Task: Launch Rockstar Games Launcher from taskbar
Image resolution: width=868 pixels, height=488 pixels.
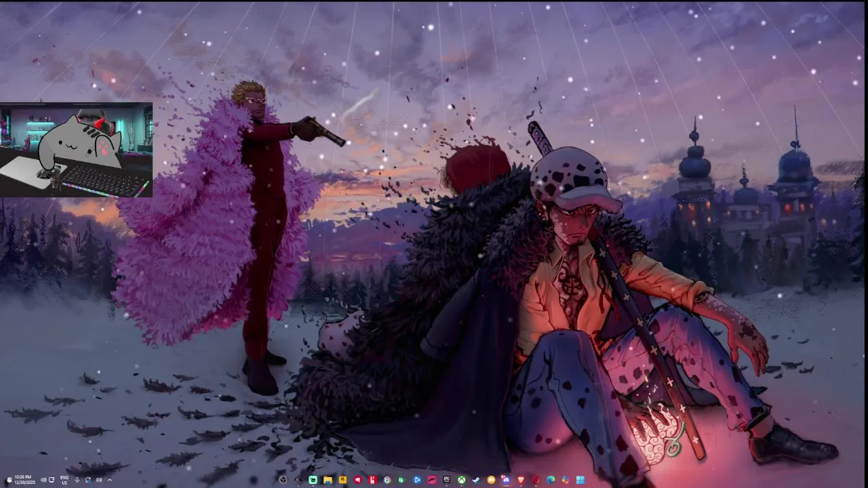Action: [x=342, y=480]
